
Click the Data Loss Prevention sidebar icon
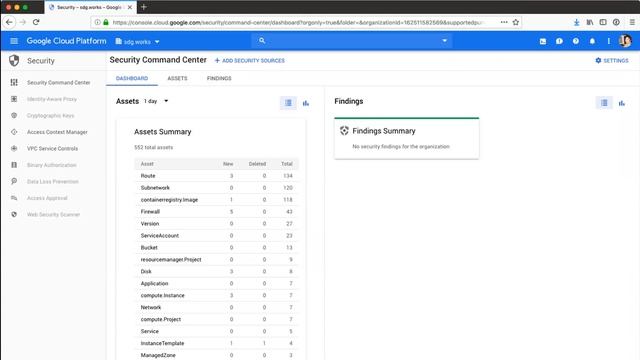pos(14,181)
